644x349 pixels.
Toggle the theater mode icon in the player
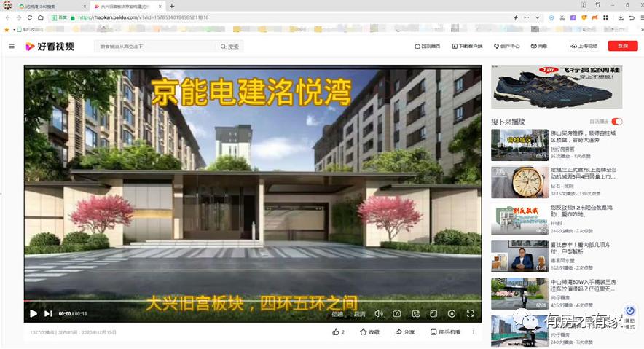click(x=433, y=314)
